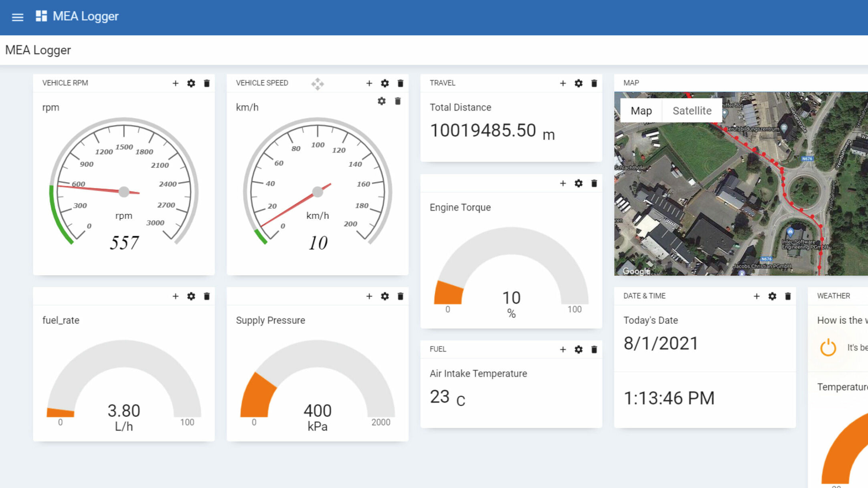Add widget to Vehicle Speed pane
Viewport: 868px width, 488px height.
point(369,83)
